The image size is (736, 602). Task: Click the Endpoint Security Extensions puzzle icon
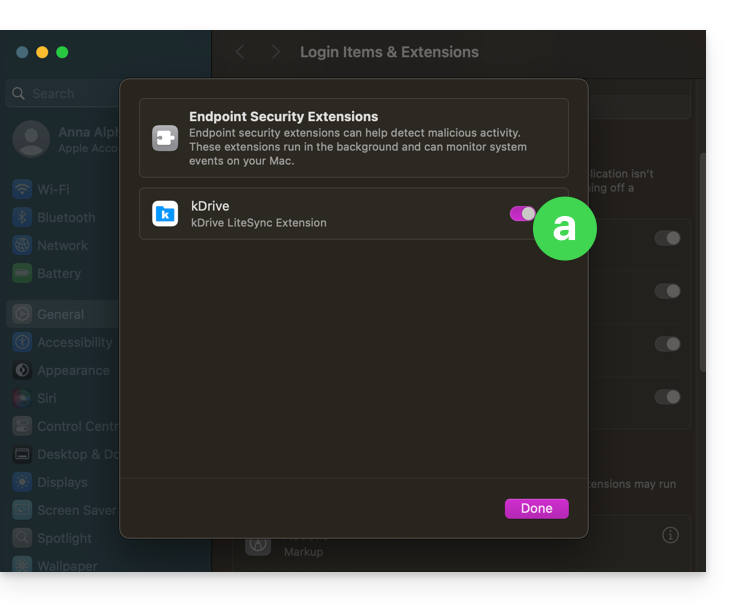165,138
